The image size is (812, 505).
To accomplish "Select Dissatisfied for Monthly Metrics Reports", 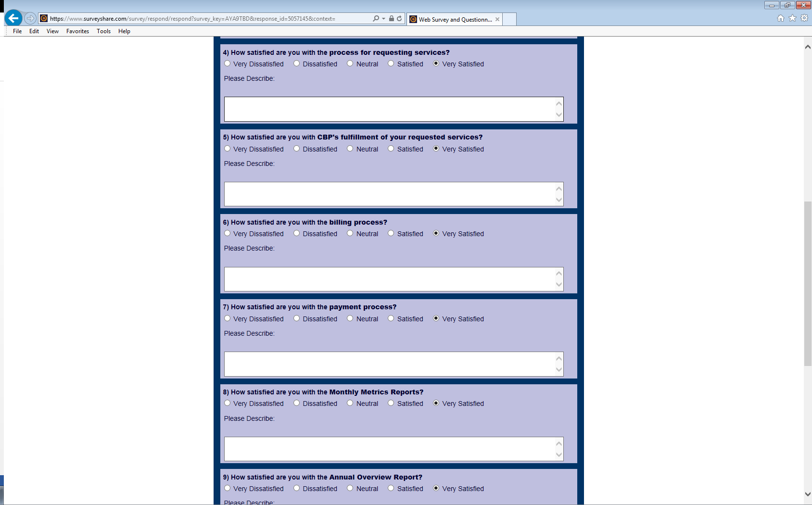I will coord(297,403).
